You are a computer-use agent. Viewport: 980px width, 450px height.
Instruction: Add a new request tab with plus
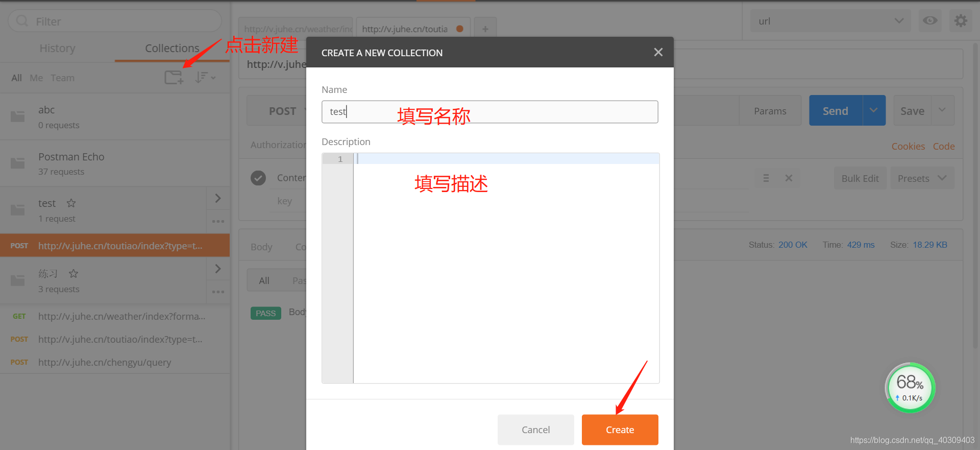[485, 29]
